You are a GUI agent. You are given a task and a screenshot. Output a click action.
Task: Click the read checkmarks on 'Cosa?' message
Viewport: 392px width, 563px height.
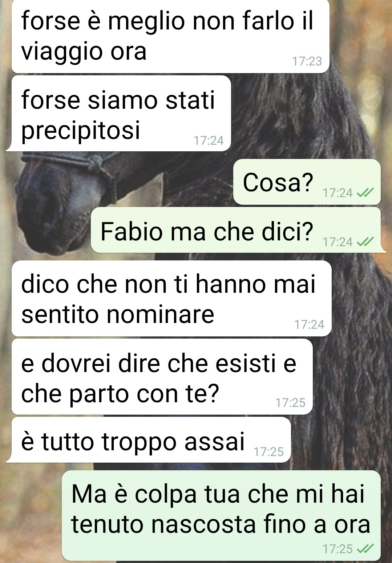click(365, 193)
